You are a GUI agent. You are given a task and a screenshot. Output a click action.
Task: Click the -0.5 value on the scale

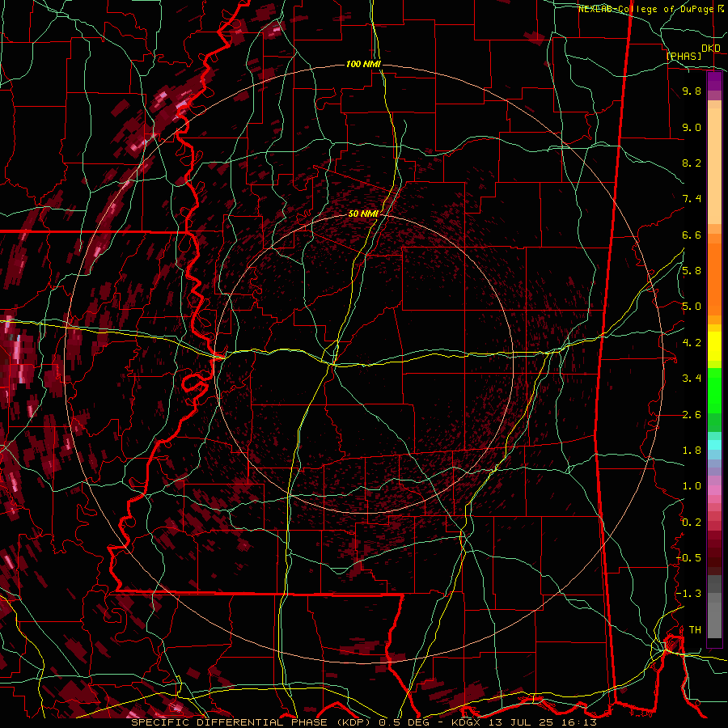[688, 558]
